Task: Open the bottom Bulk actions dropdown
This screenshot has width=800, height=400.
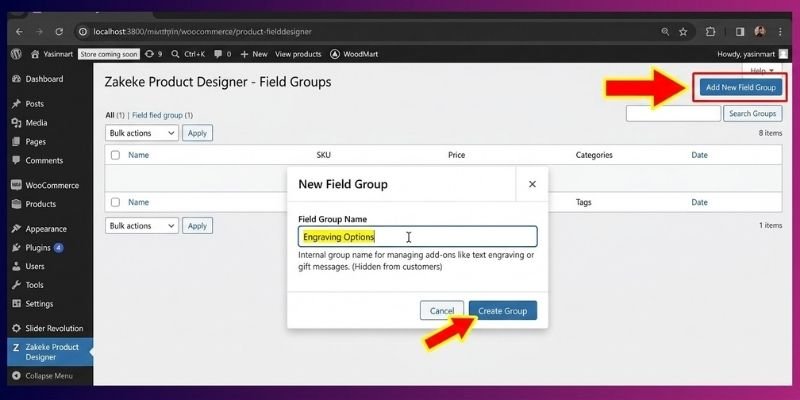Action: click(141, 226)
